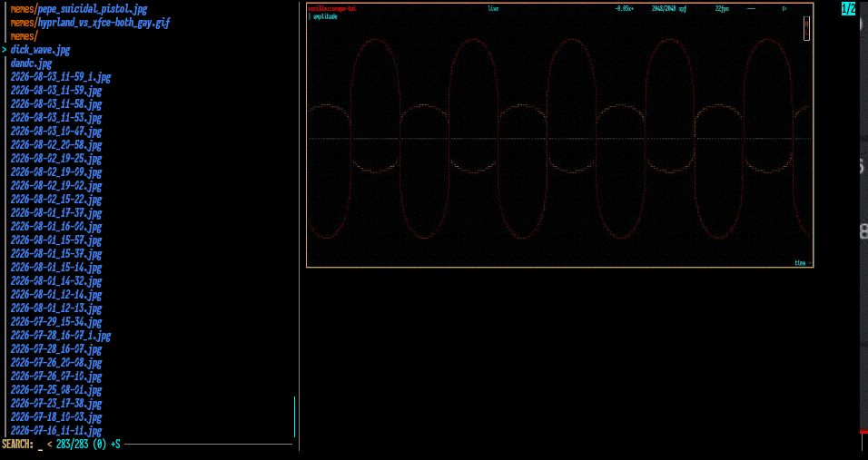868x460 pixels.
Task: Select file 2026-08-02_15-22.jpg
Action: click(x=56, y=200)
